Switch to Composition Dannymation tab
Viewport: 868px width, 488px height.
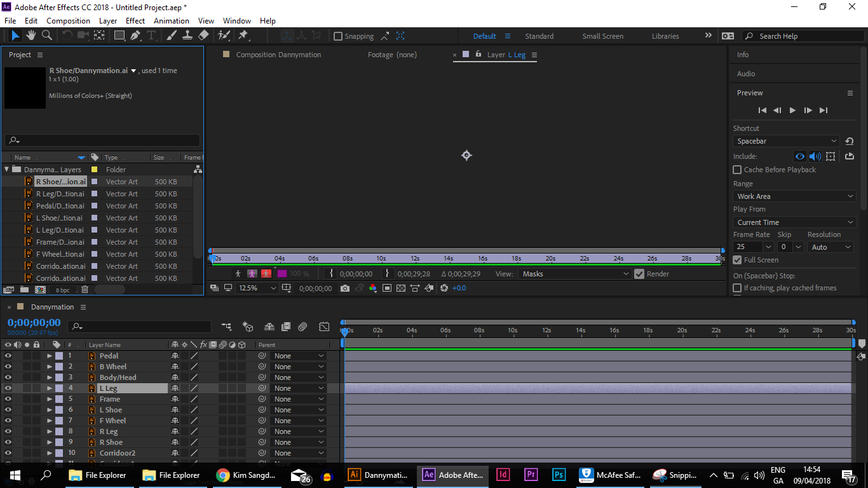click(278, 55)
